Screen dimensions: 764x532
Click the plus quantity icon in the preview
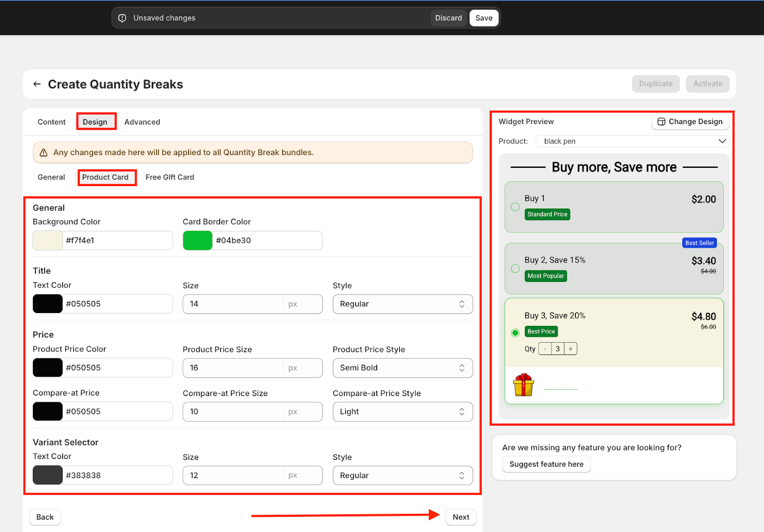coord(570,349)
